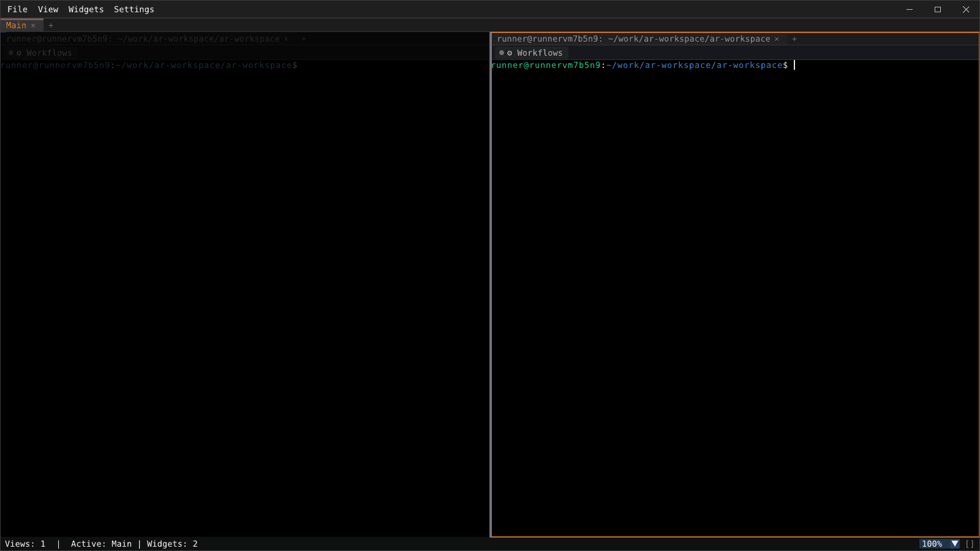Focus the right terminal prompt line
The height and width of the screenshot is (551, 980).
click(x=639, y=65)
